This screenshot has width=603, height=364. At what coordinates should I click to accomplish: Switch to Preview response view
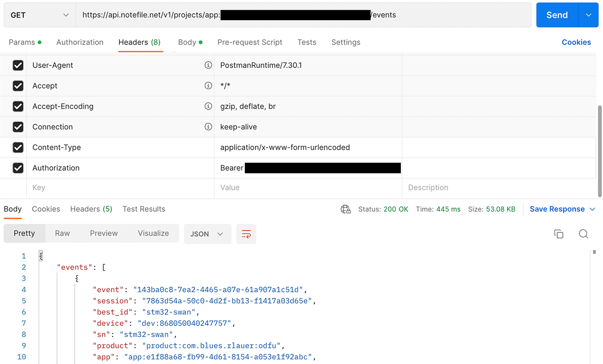(x=104, y=233)
